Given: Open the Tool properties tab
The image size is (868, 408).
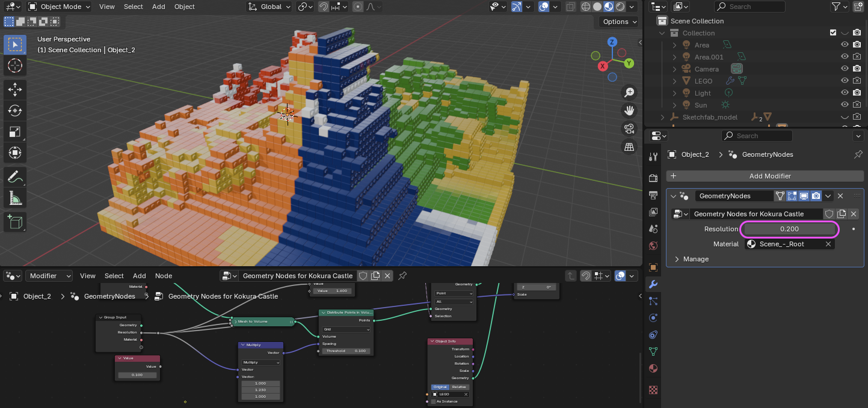Looking at the screenshot, I should click(653, 157).
